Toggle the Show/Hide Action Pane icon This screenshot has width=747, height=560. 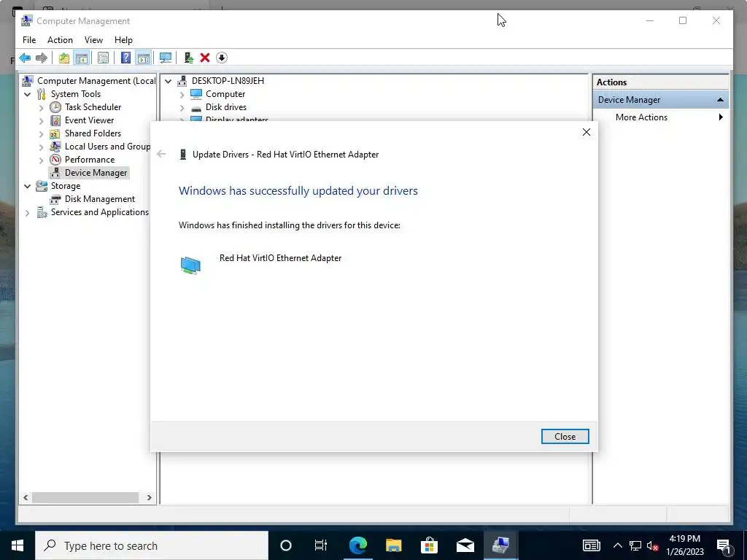tap(144, 58)
